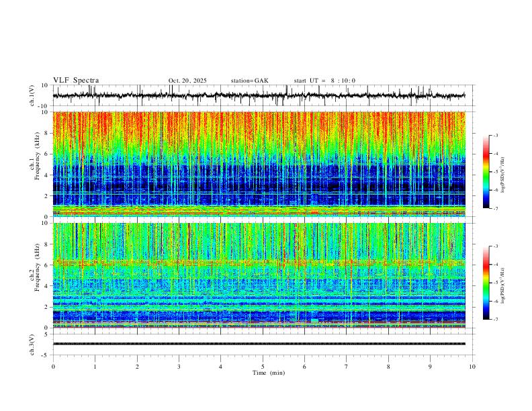Click the ch.1 PSD color scale bar
The width and height of the screenshot is (532, 411).
point(486,171)
